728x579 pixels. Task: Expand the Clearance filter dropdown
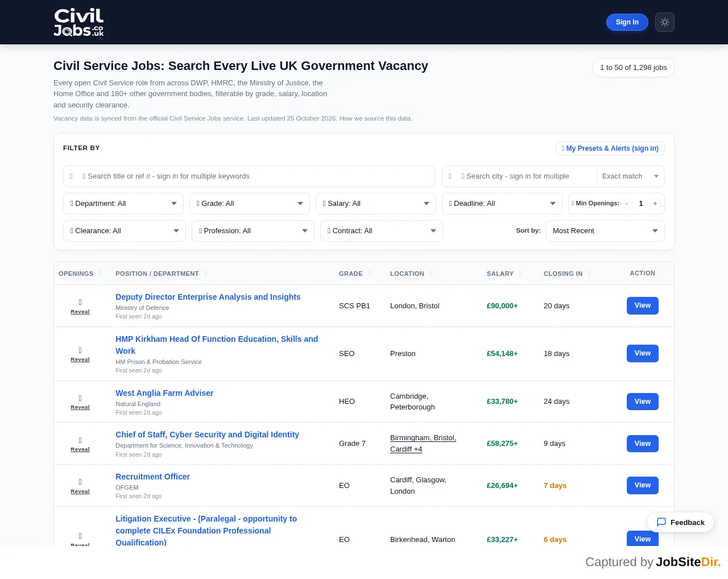(x=125, y=231)
